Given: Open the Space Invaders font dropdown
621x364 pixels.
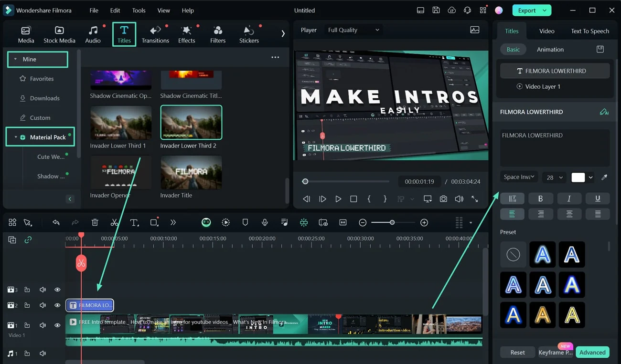Looking at the screenshot, I should [519, 177].
